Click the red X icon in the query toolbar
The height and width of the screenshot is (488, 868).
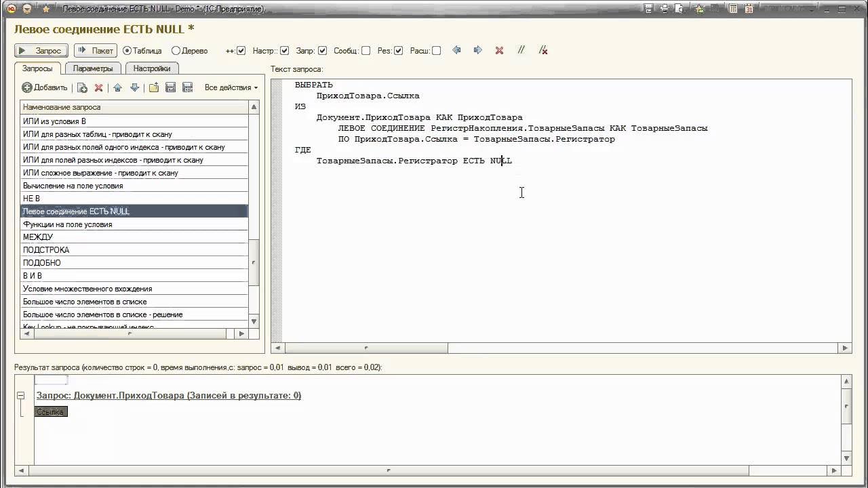click(499, 50)
